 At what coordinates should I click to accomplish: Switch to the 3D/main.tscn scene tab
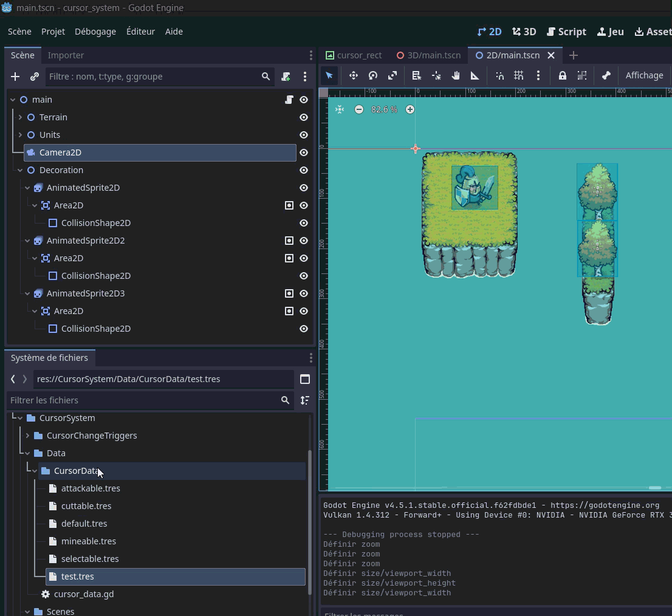pos(428,55)
